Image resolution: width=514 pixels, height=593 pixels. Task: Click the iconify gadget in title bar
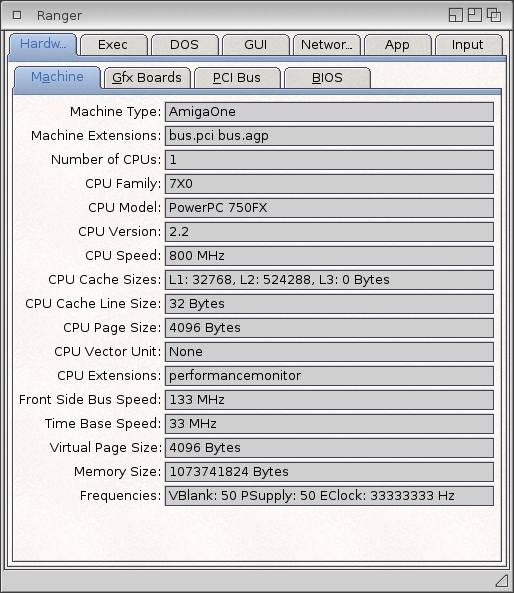[x=455, y=15]
